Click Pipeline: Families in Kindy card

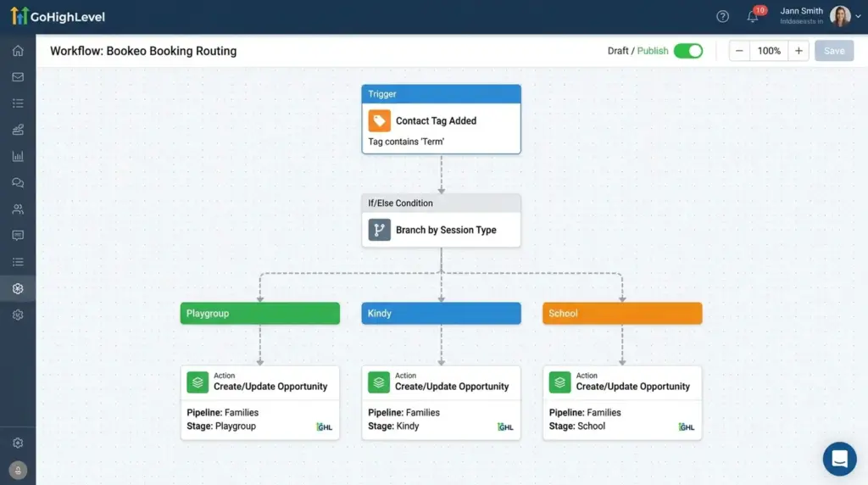click(x=403, y=412)
